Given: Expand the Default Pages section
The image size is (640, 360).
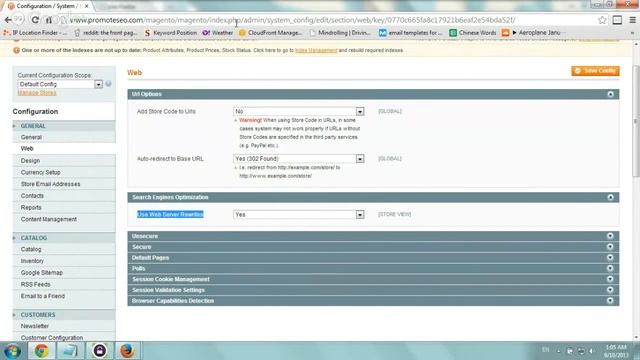Looking at the screenshot, I should point(610,258).
